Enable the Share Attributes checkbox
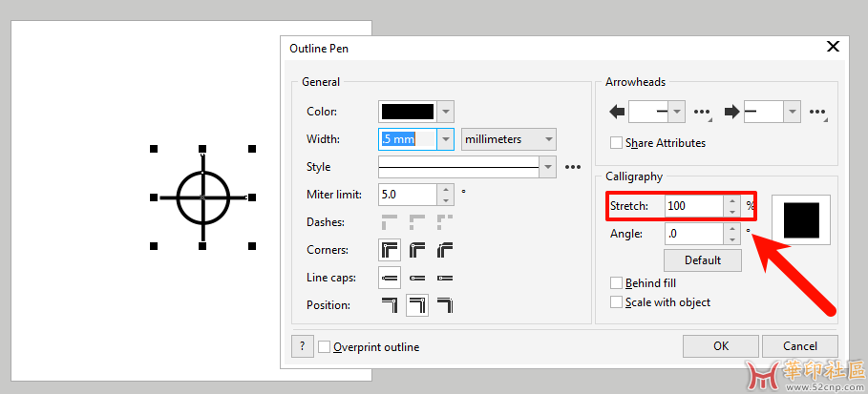 (x=617, y=143)
